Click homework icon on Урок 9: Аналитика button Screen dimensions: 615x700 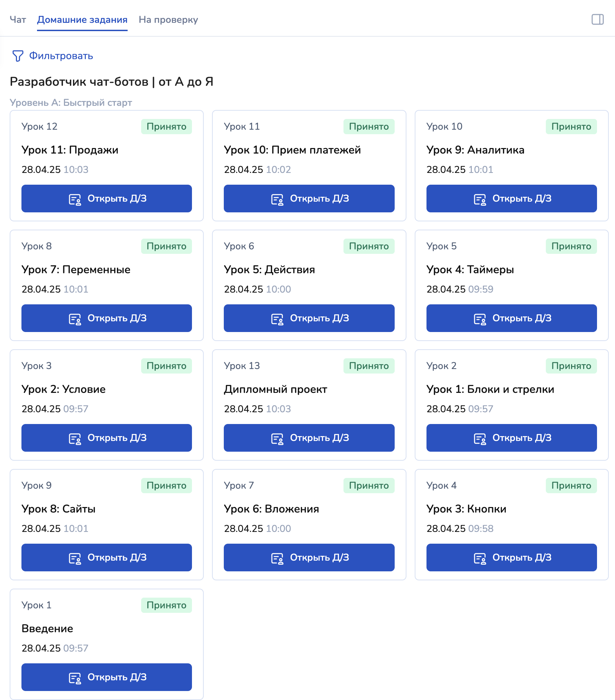click(x=480, y=200)
